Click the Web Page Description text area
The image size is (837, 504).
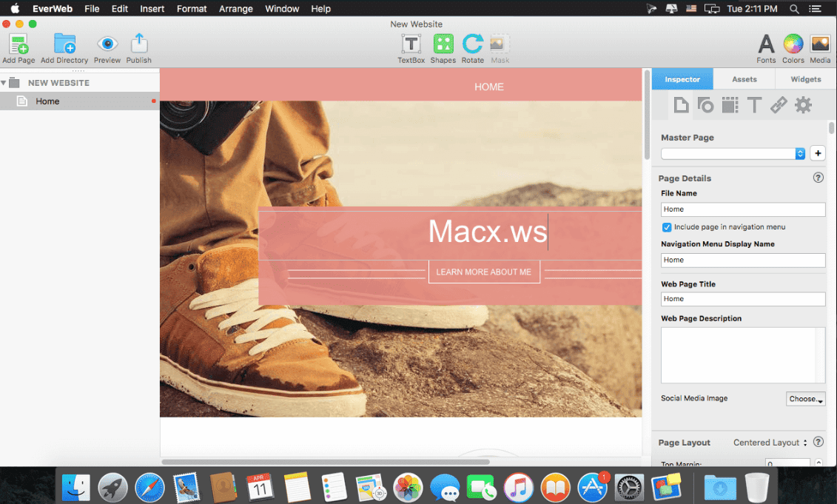(743, 355)
